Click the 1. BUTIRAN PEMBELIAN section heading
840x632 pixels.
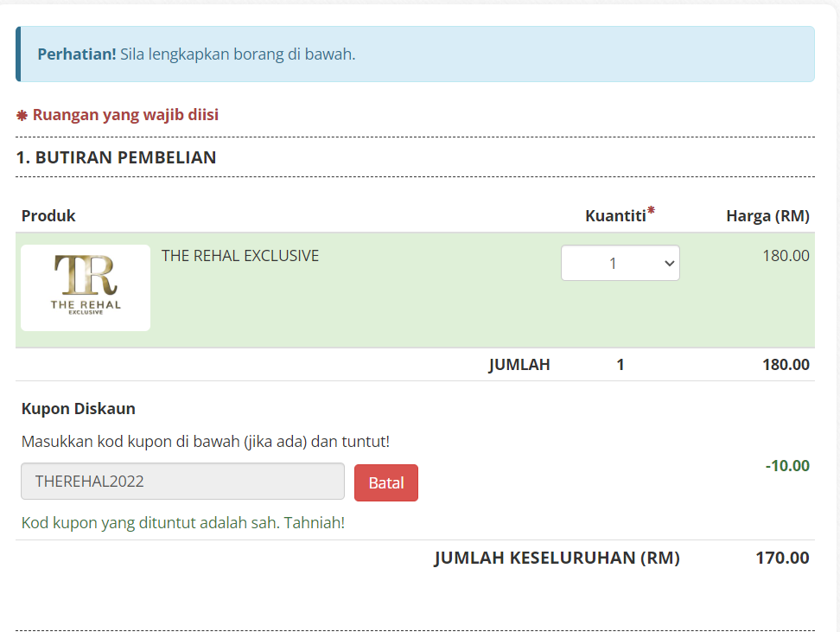pyautogui.click(x=117, y=157)
